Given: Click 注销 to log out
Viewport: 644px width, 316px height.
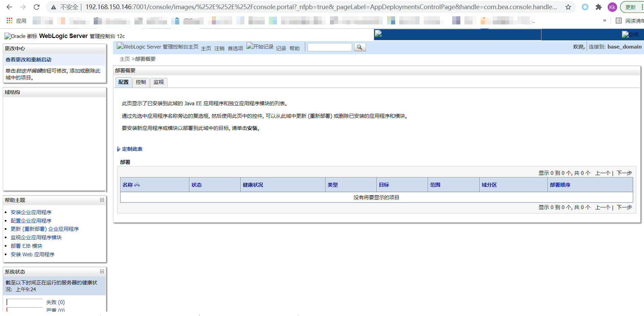Looking at the screenshot, I should [x=219, y=48].
